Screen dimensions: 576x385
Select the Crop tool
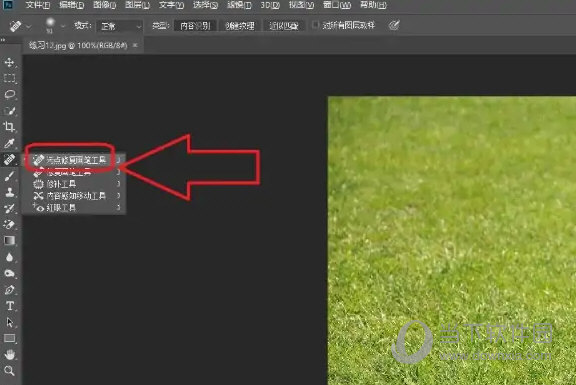(x=9, y=127)
